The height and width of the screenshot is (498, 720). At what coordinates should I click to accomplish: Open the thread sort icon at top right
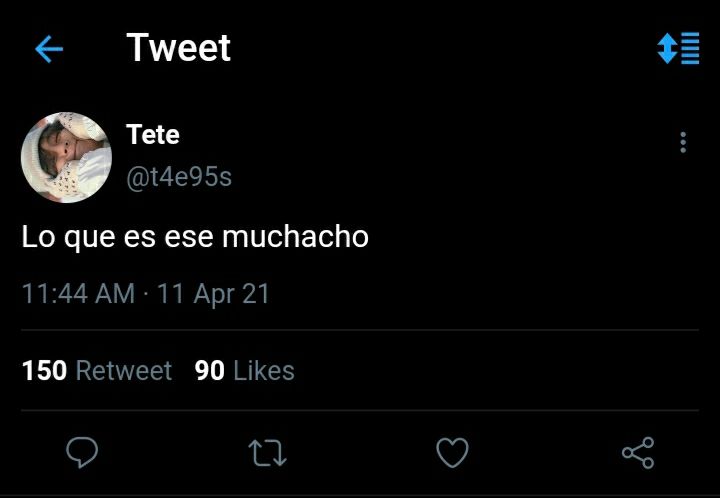(x=678, y=48)
